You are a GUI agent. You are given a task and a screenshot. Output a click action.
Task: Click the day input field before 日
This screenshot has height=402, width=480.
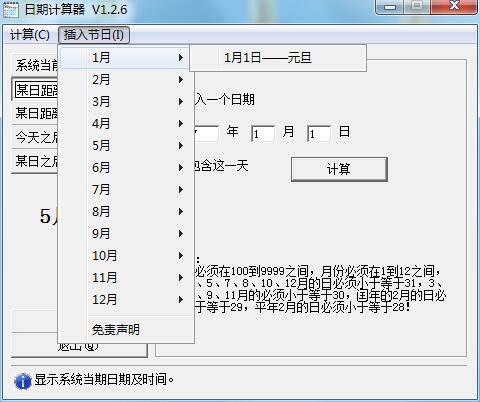[319, 134]
